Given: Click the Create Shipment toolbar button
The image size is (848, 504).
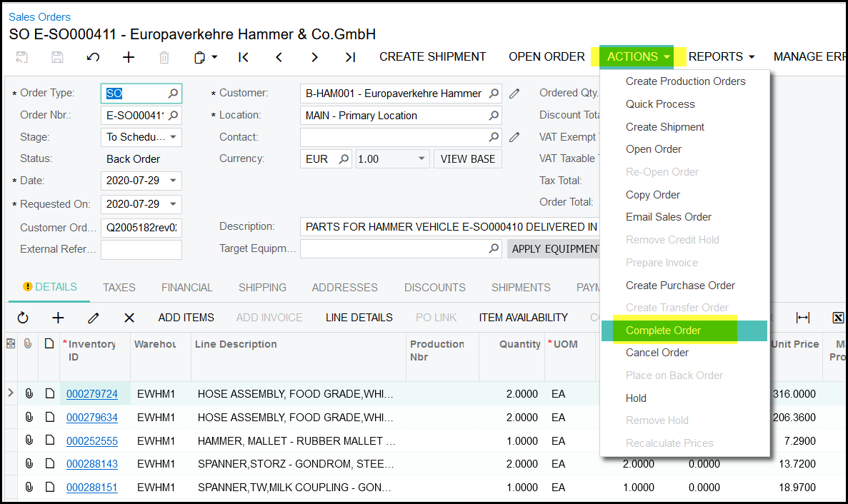Looking at the screenshot, I should pyautogui.click(x=432, y=57).
